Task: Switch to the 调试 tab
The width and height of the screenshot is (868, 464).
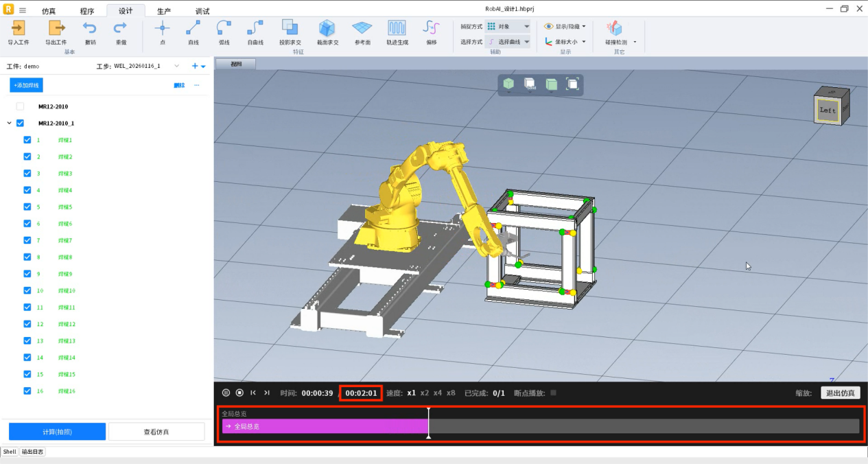Action: coord(202,11)
